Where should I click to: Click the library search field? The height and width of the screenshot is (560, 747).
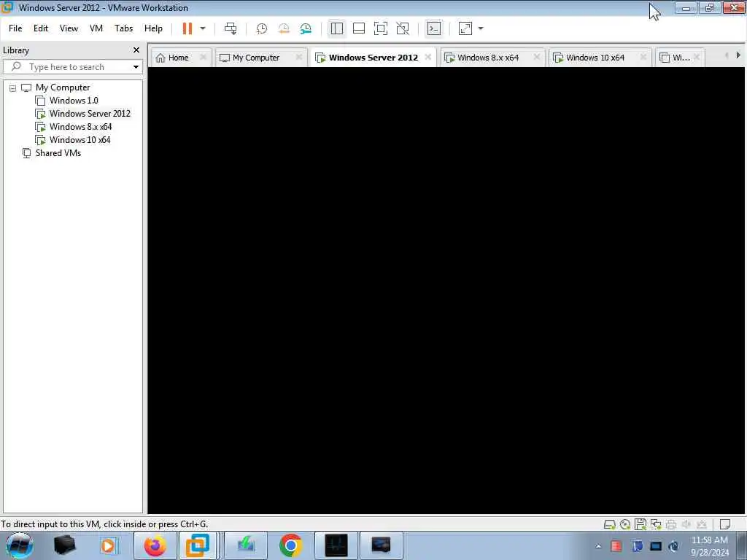click(x=71, y=66)
